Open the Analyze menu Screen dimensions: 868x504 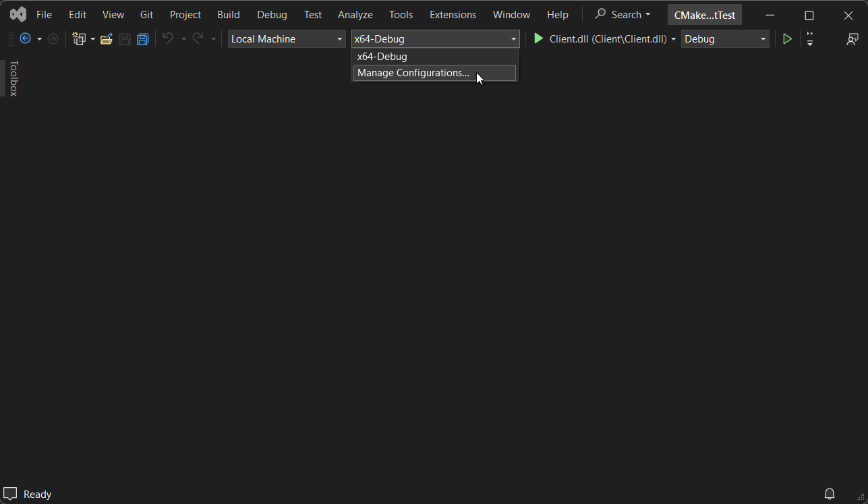[x=355, y=14]
